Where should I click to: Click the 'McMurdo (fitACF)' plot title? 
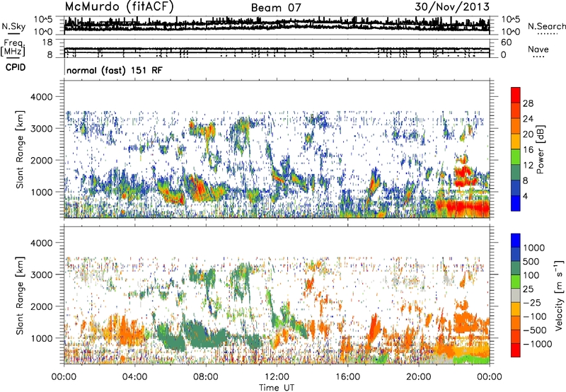(x=119, y=7)
